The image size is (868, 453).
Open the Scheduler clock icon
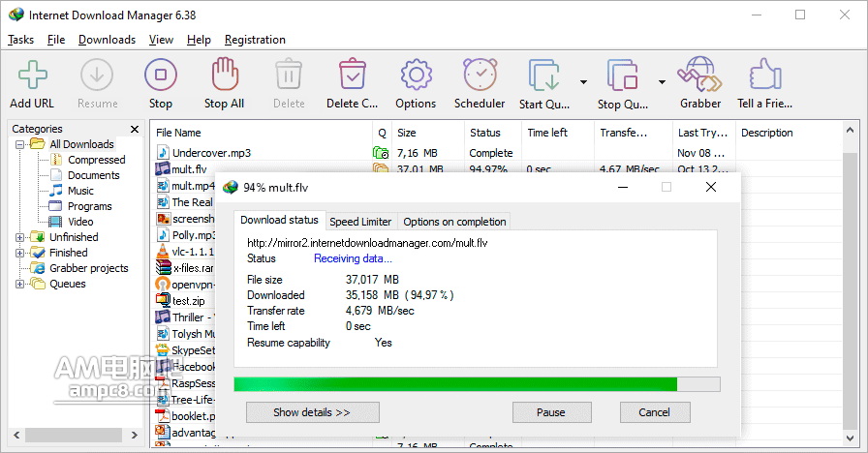tap(480, 75)
